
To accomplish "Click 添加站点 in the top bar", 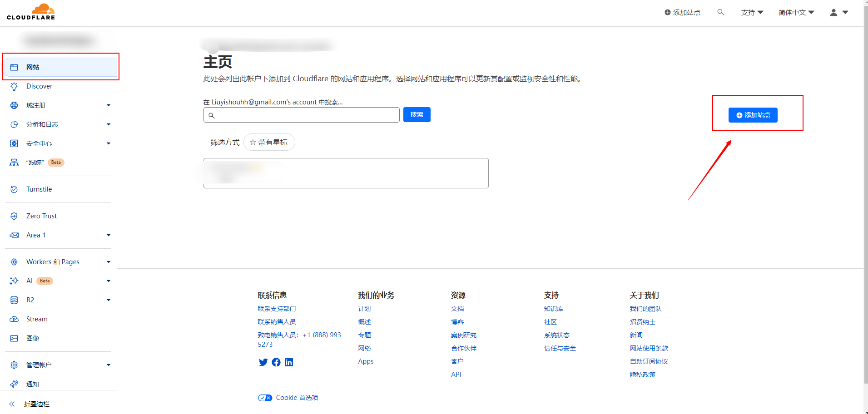I will [x=682, y=13].
